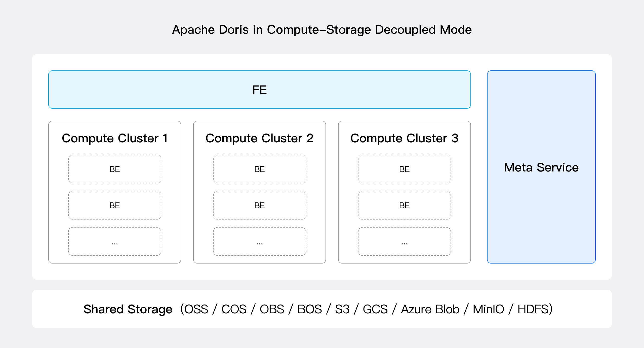Click Azure Blob in the storage list
644x348 pixels.
click(x=430, y=309)
